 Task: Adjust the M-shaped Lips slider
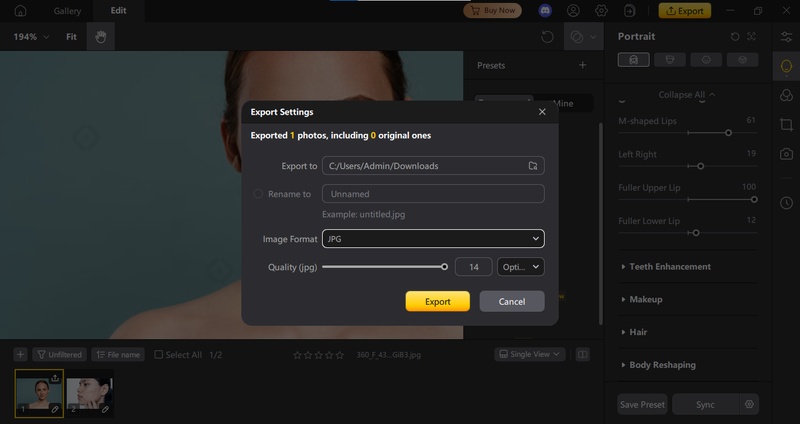[x=688, y=133]
